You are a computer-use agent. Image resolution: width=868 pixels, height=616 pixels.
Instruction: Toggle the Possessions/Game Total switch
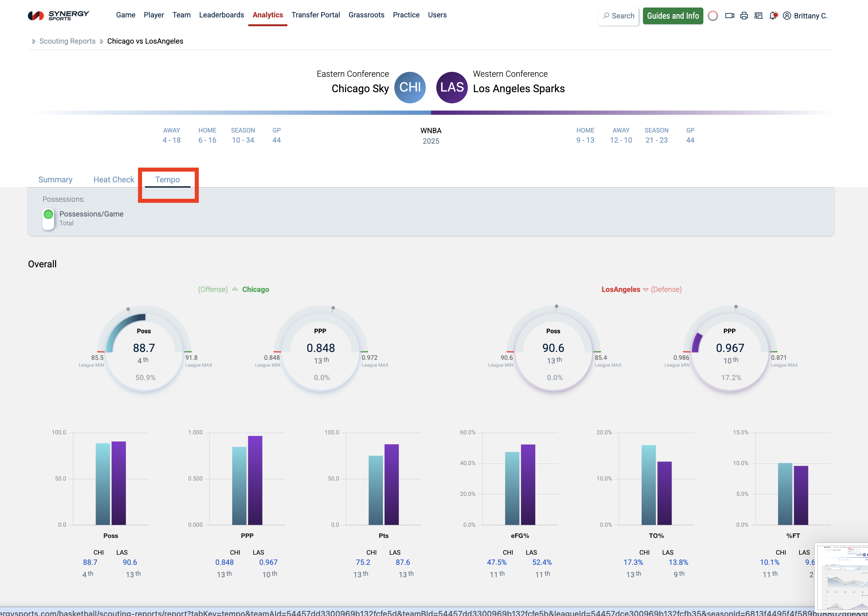48,220
